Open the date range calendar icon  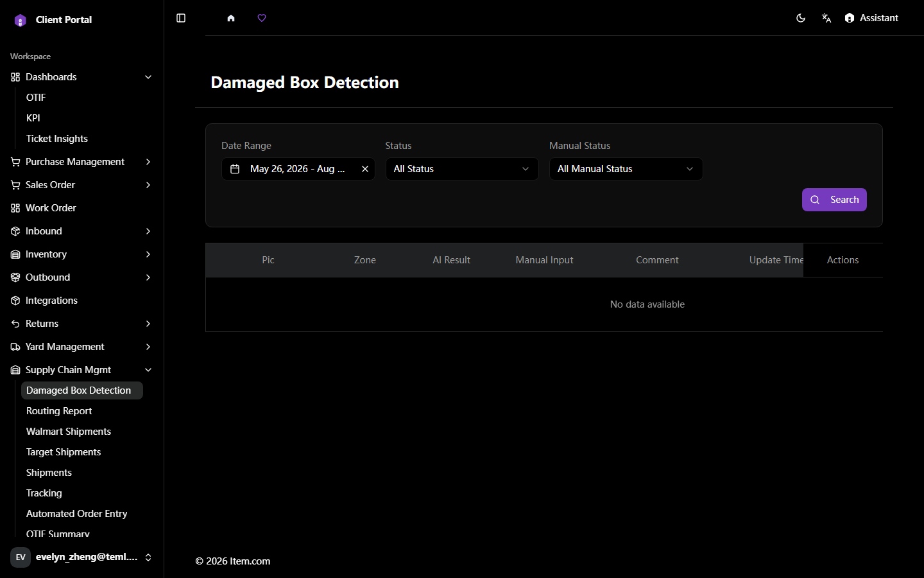tap(235, 169)
